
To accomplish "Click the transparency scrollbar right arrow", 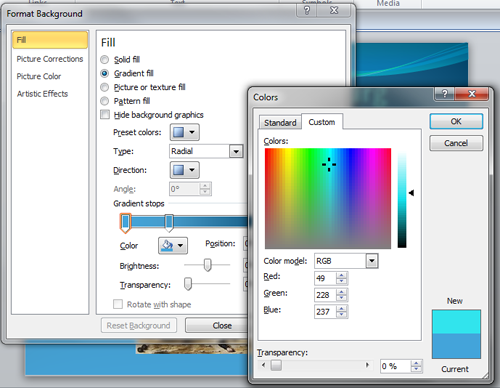I will [367, 365].
